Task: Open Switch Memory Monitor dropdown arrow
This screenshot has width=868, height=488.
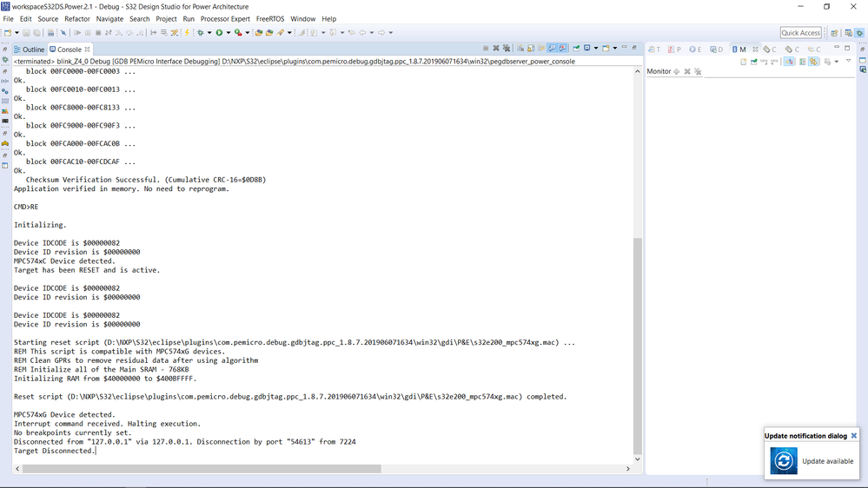Action: pyautogui.click(x=837, y=62)
